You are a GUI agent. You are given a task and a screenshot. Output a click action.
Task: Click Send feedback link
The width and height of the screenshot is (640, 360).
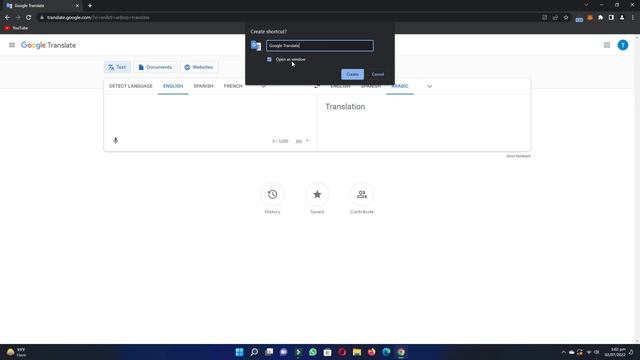pos(518,156)
